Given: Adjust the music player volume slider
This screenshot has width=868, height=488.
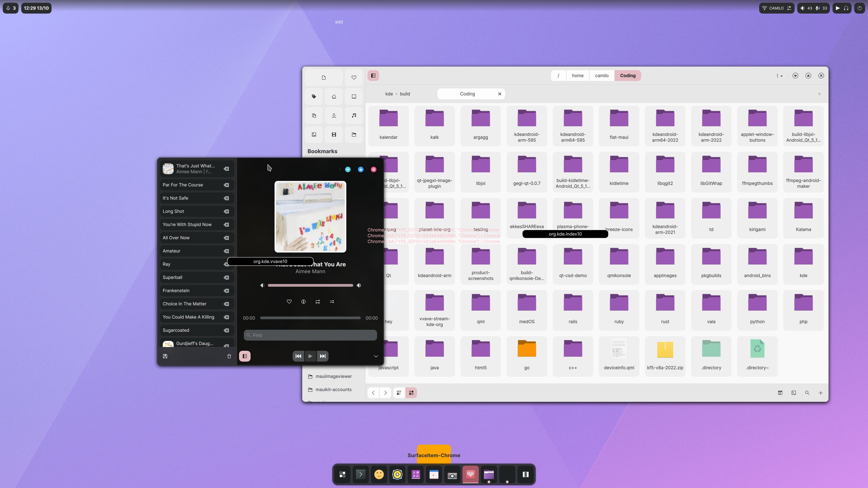Looking at the screenshot, I should pos(310,285).
